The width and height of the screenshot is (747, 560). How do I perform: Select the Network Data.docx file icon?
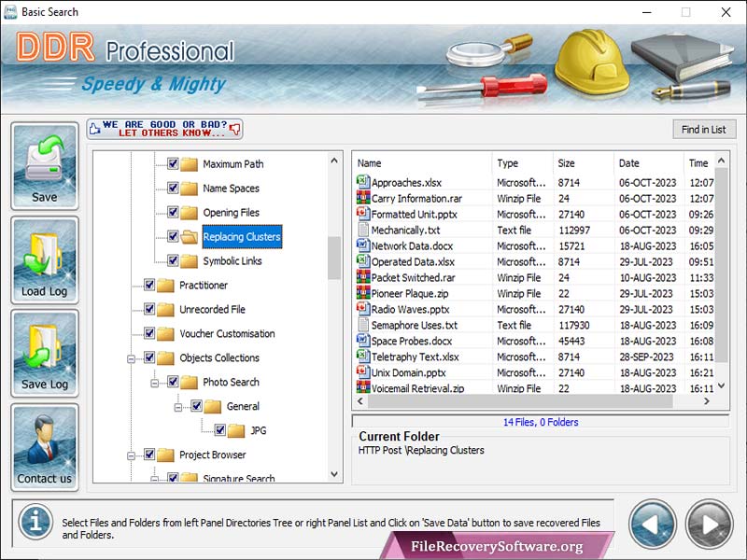(363, 245)
